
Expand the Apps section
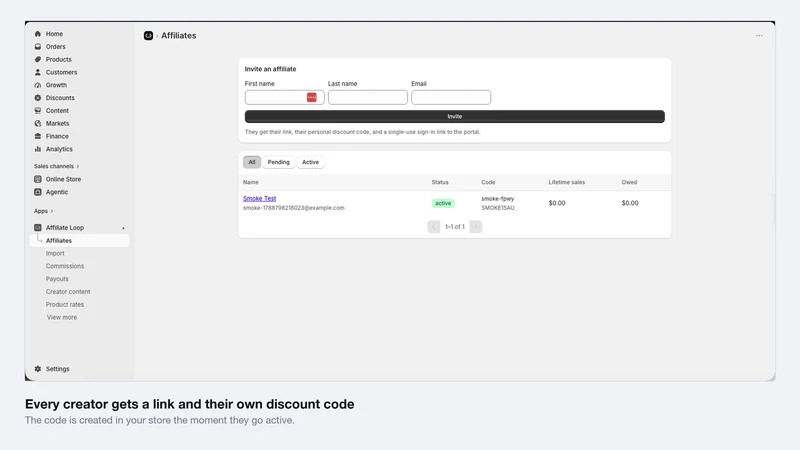43,211
